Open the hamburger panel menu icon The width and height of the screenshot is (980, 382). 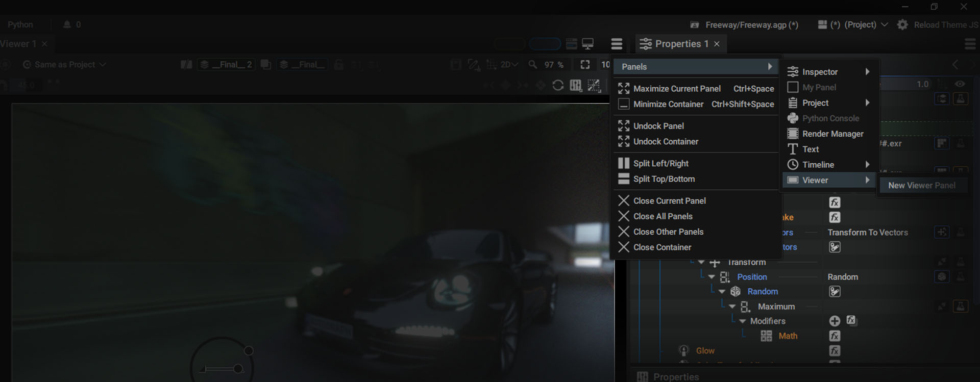[617, 44]
